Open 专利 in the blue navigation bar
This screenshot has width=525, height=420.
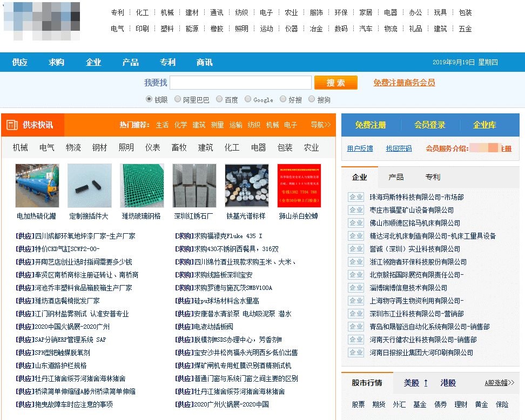167,62
